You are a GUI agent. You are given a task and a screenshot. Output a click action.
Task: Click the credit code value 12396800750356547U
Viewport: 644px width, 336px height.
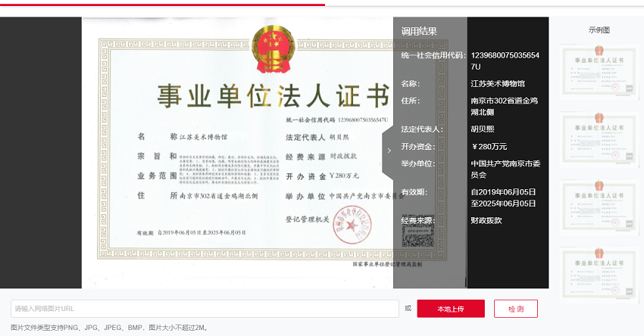[x=505, y=61]
